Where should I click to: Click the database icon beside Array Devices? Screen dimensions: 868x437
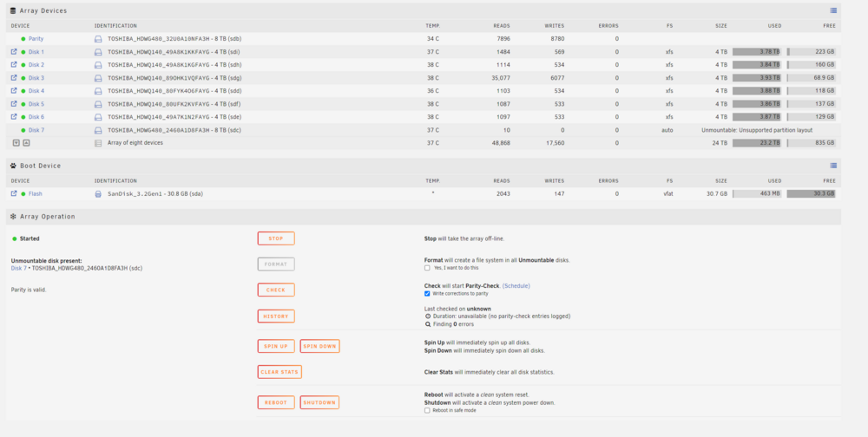13,10
